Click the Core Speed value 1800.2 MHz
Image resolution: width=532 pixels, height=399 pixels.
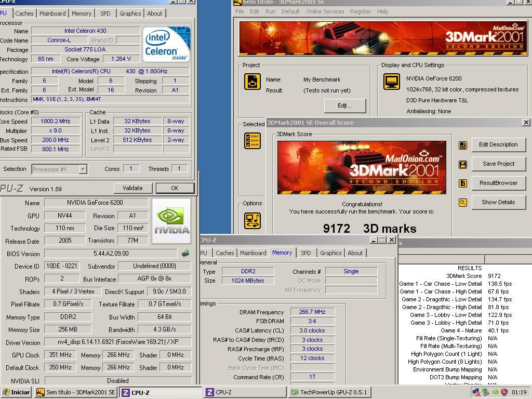[56, 121]
